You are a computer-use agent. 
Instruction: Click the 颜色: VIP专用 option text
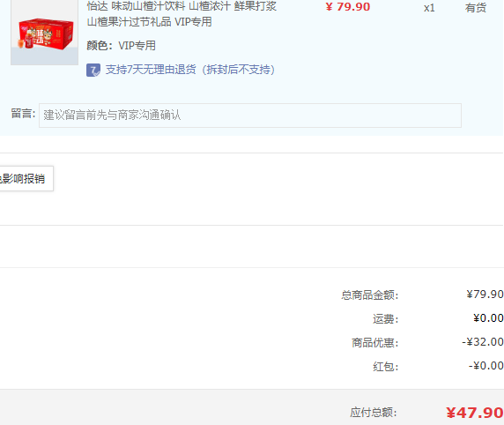click(122, 45)
